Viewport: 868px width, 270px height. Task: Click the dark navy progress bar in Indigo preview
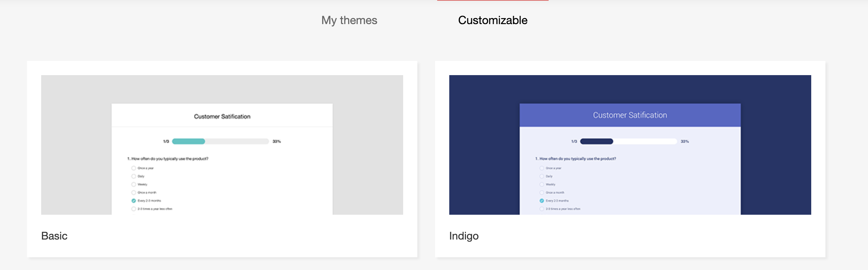pos(597,141)
